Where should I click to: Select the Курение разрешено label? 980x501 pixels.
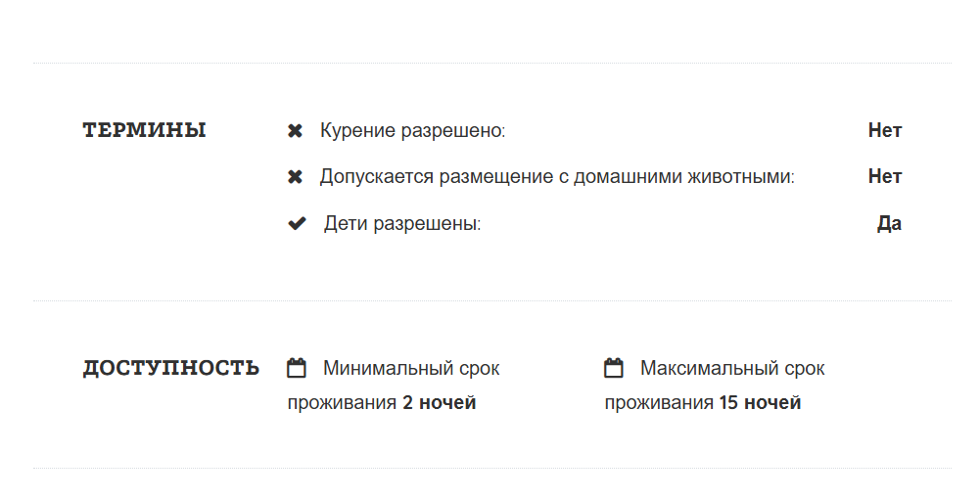(x=412, y=131)
